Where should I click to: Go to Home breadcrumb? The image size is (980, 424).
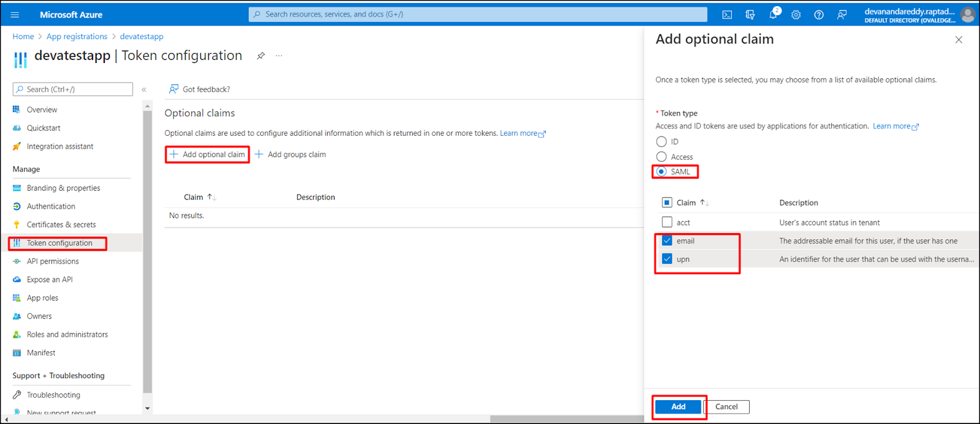(23, 37)
